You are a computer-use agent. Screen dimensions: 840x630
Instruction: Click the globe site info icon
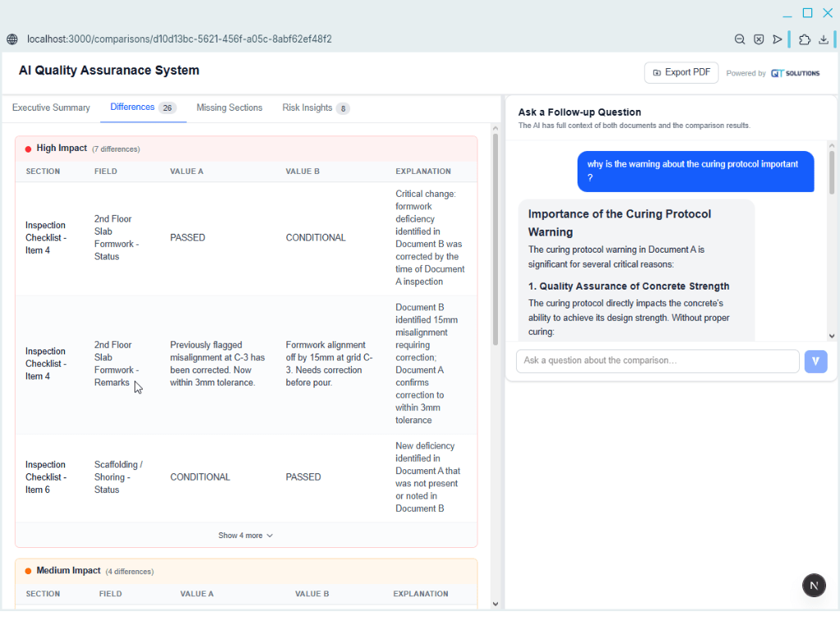(x=11, y=39)
